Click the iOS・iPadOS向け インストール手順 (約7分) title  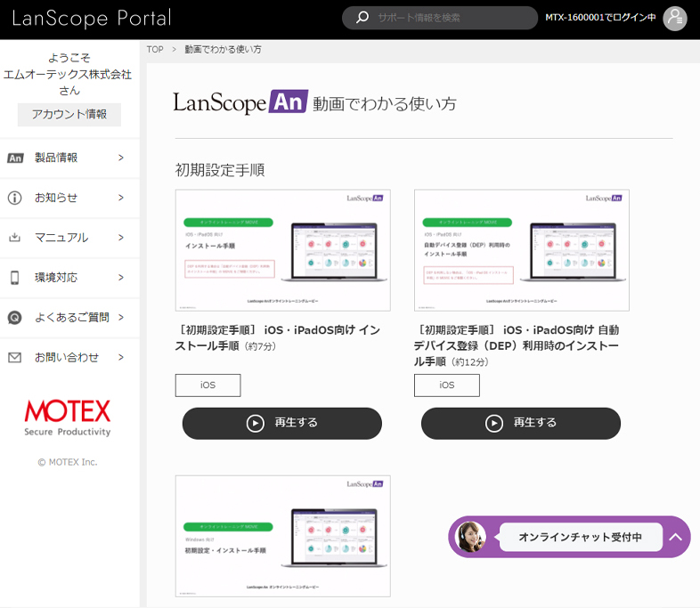coord(278,337)
